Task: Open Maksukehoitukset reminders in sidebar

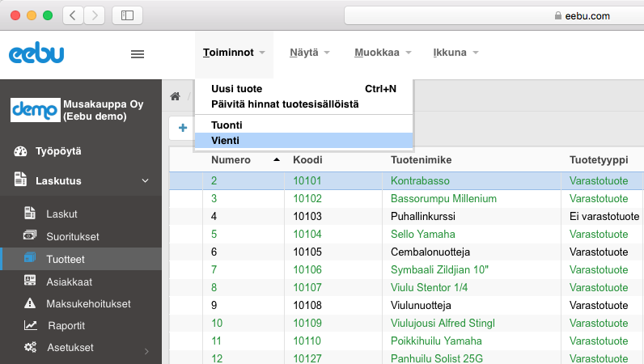Action: pyautogui.click(x=88, y=304)
